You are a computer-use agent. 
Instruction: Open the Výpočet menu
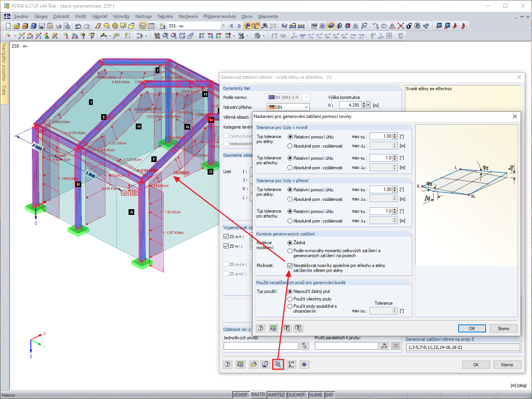click(99, 16)
